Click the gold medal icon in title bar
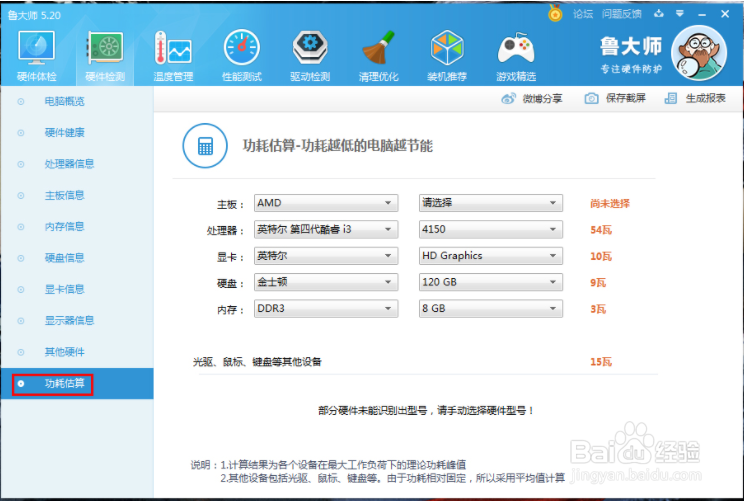Viewport: 744px width, 501px height. click(555, 13)
